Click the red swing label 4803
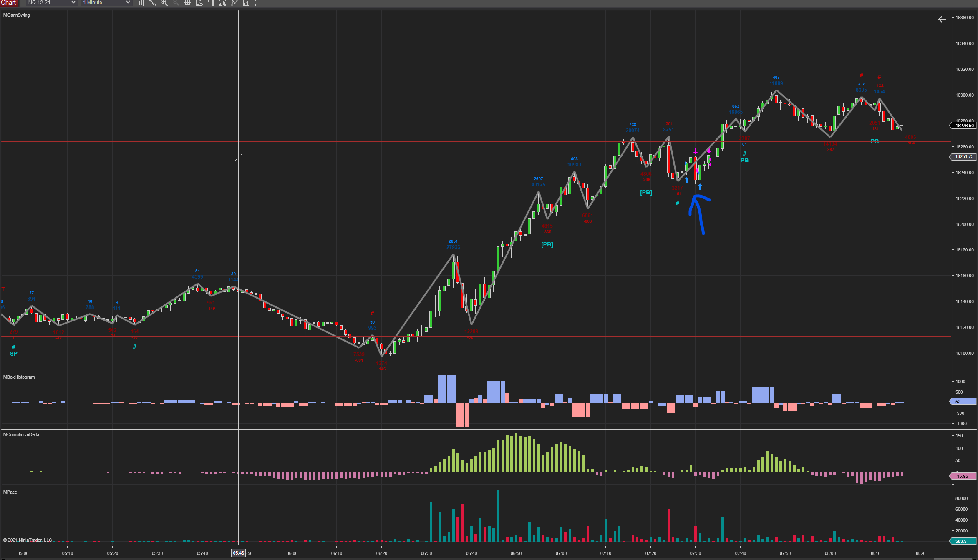978x560 pixels. point(911,137)
